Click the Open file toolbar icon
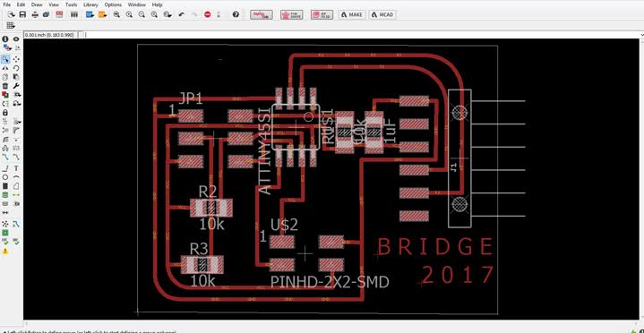The image size is (644, 333). click(12, 15)
